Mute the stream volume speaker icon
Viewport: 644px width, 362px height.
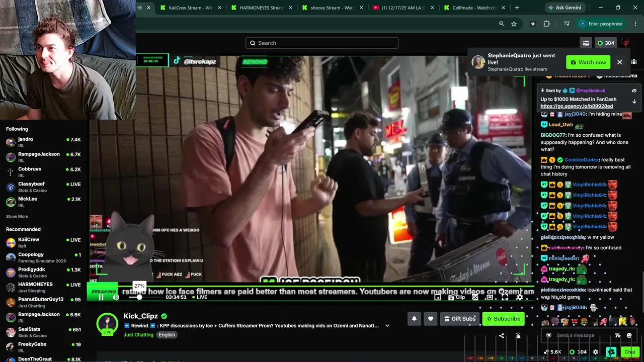(x=116, y=297)
